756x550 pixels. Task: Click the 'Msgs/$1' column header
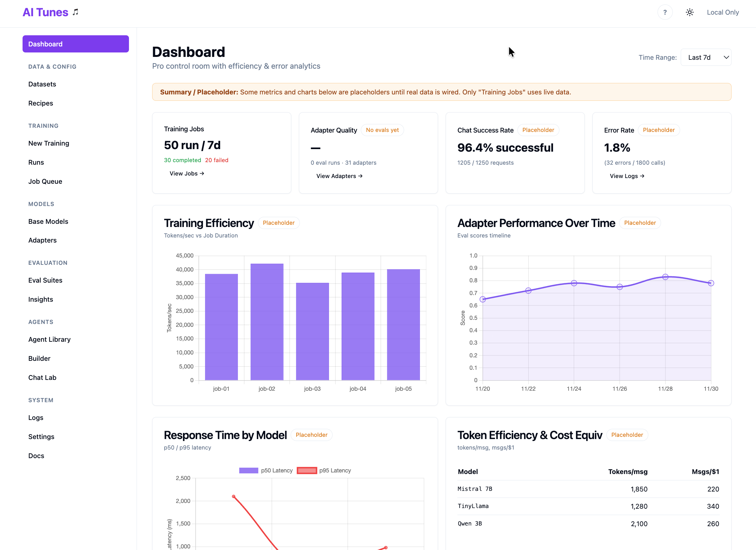click(x=705, y=471)
